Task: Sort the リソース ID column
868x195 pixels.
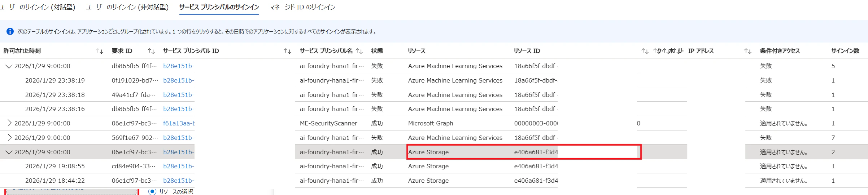Action: pyautogui.click(x=645, y=51)
